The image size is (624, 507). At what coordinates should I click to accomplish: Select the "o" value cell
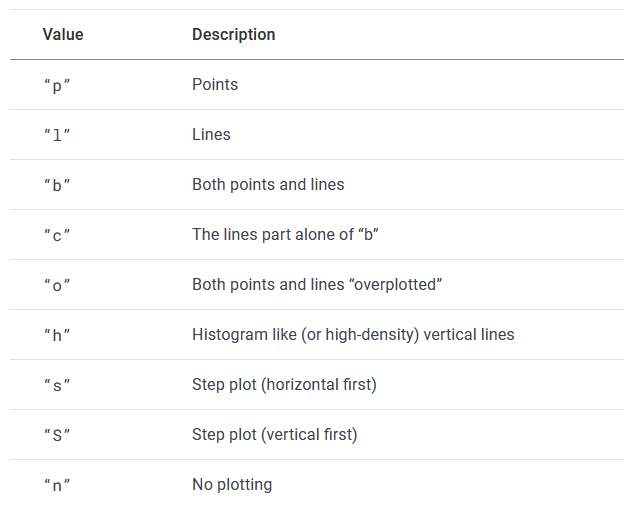pyautogui.click(x=58, y=285)
